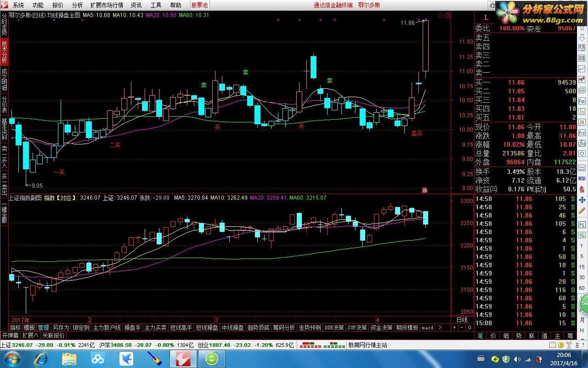The image size is (588, 368).
Task: Click the green refresh icon in right toolbar
Action: click(x=582, y=235)
